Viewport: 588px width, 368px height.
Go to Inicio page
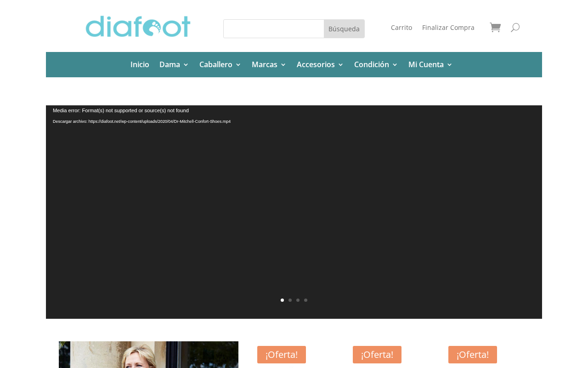tap(140, 64)
